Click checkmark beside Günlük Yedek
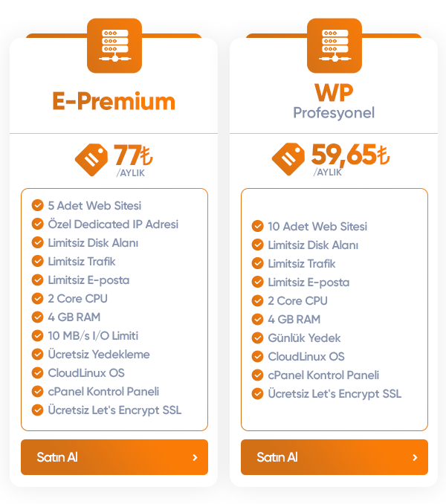The width and height of the screenshot is (446, 504). (x=258, y=337)
